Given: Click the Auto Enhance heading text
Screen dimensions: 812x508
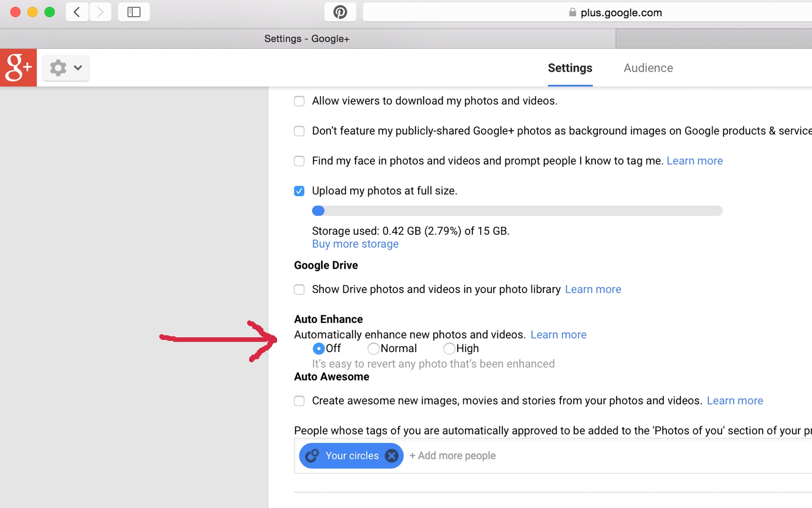Looking at the screenshot, I should point(328,320).
